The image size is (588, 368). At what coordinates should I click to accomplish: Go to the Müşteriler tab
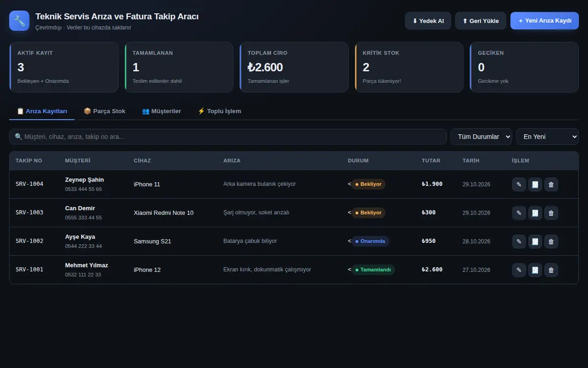(161, 111)
